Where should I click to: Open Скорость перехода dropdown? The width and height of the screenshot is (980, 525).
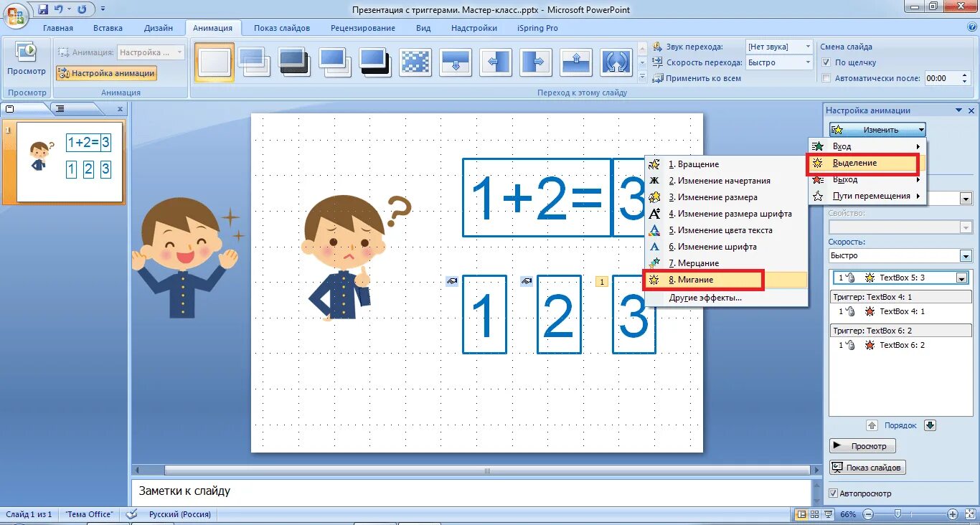click(x=808, y=62)
